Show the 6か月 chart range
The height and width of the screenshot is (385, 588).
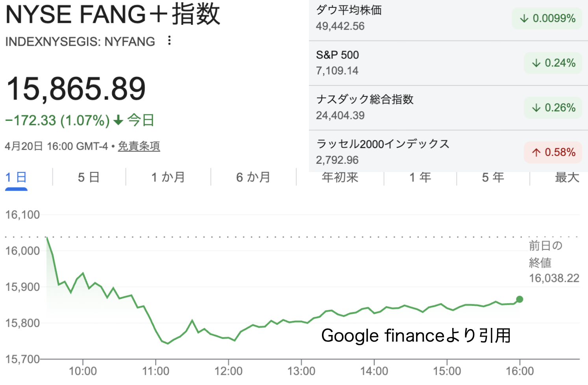[x=253, y=178]
